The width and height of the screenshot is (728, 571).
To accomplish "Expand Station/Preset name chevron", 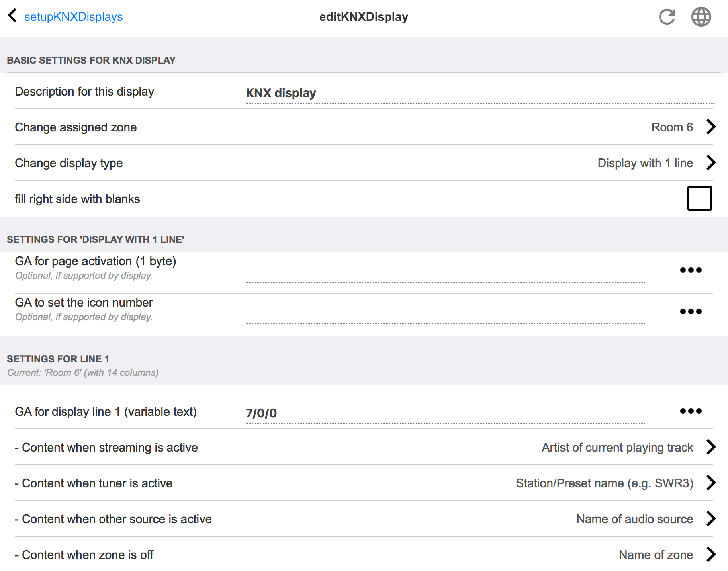I will [711, 483].
